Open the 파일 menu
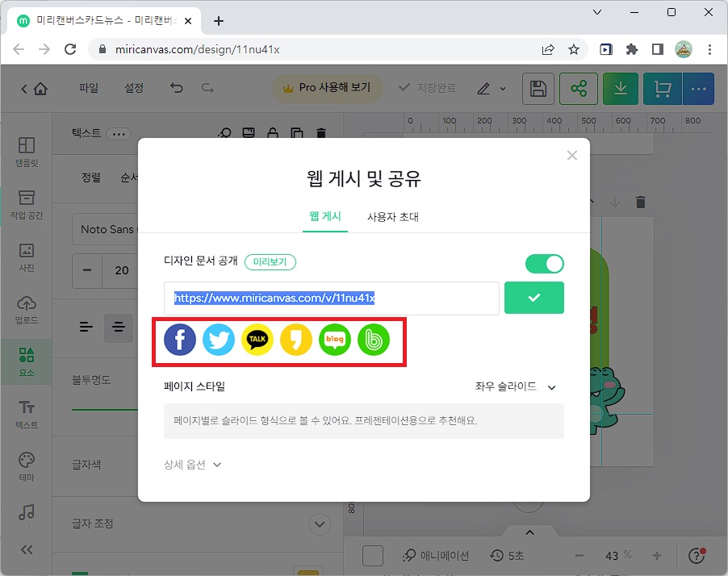 point(89,88)
